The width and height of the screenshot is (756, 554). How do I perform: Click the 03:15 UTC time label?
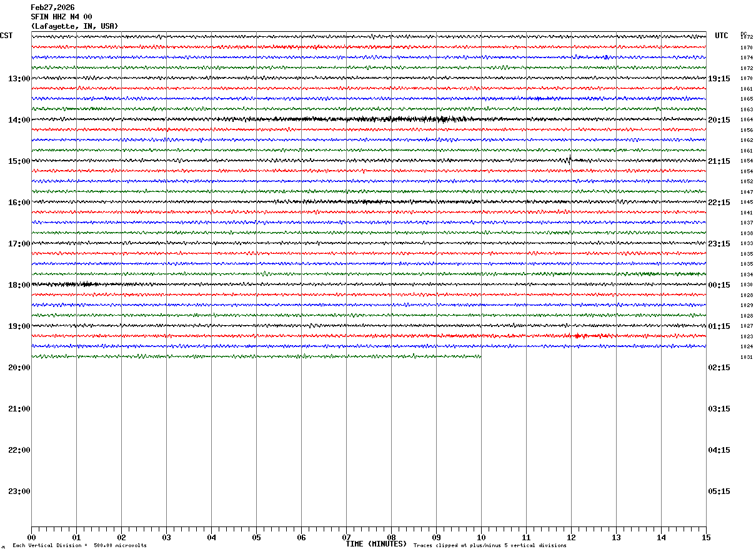tap(719, 409)
